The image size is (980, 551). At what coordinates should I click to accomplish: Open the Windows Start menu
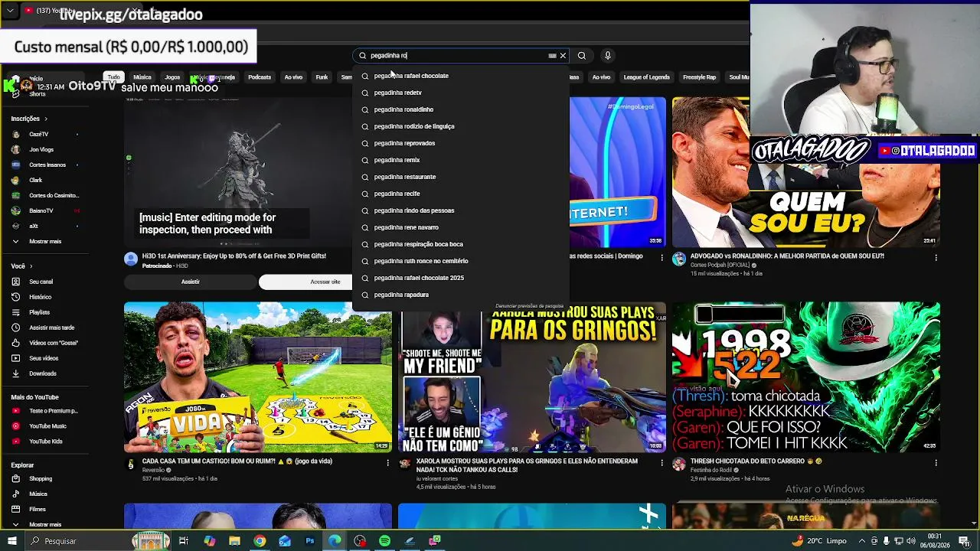click(x=11, y=541)
